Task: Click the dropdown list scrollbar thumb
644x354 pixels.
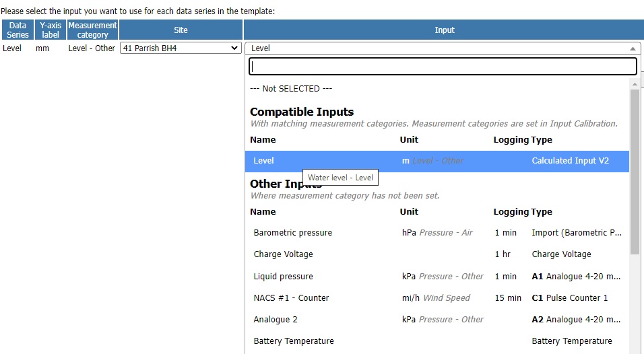Action: [x=635, y=172]
